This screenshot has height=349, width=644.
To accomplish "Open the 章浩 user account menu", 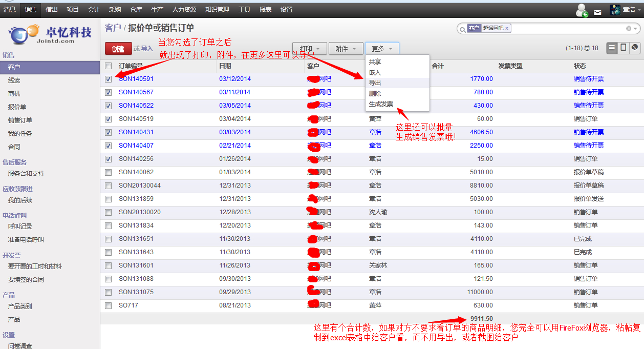I will point(625,10).
